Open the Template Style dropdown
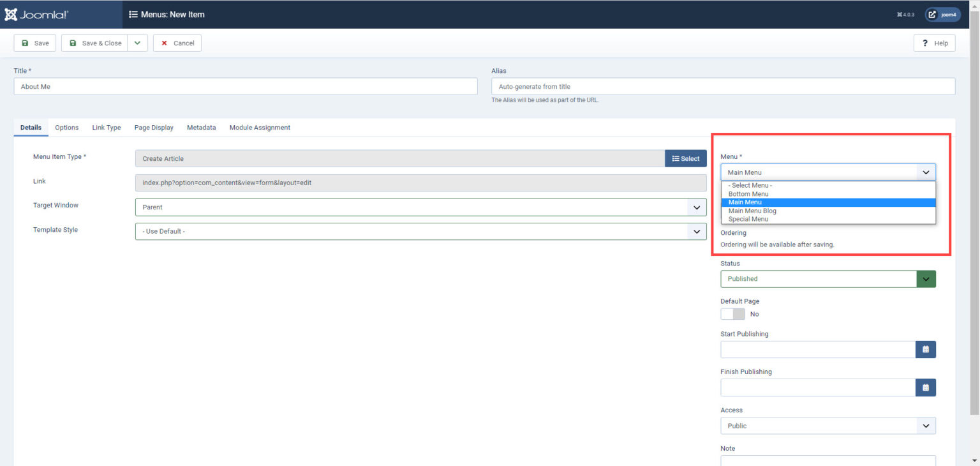Viewport: 980px width, 466px height. pos(420,231)
